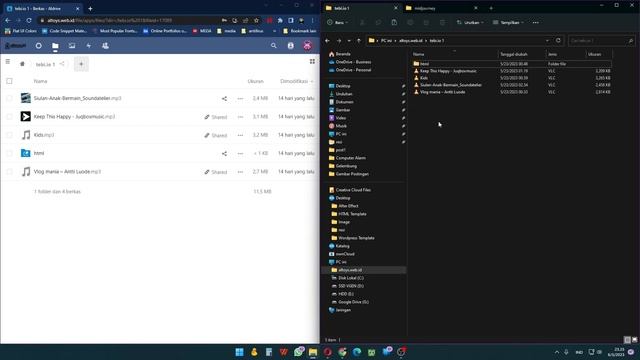Open Shared link on Keep This Happy row
Viewport: 640px width, 360px height.
(x=216, y=117)
